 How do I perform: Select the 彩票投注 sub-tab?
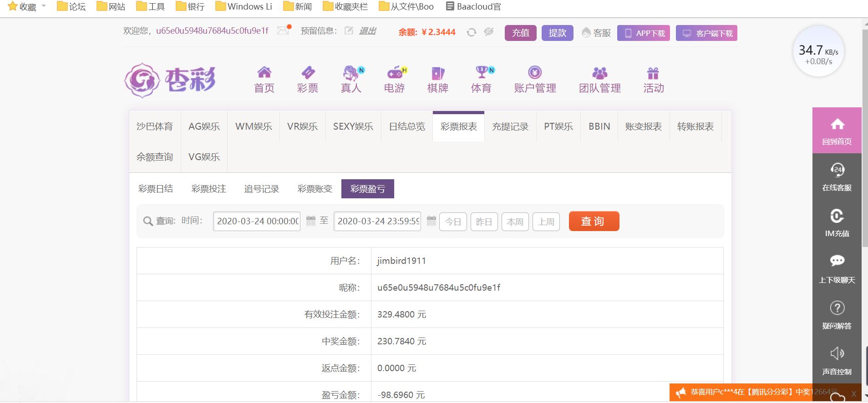pos(209,189)
